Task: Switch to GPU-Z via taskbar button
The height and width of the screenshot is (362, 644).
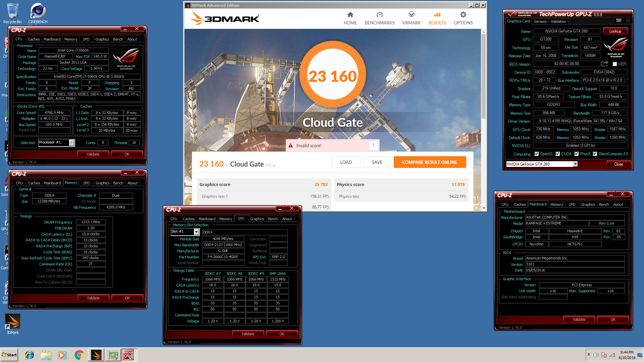Action: [x=113, y=355]
